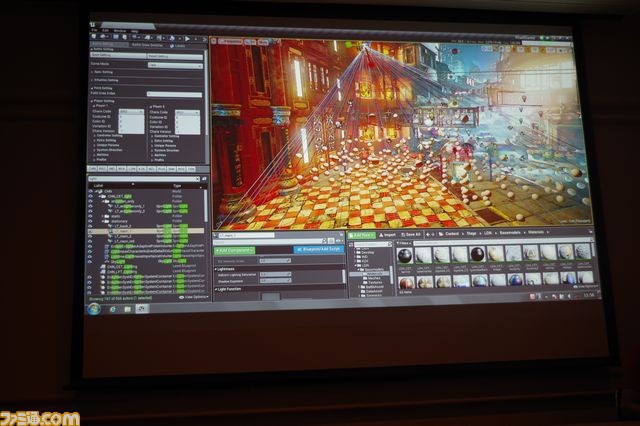This screenshot has width=640, height=426.
Task: Click the light icon of LT_main_red
Action: pos(111,241)
